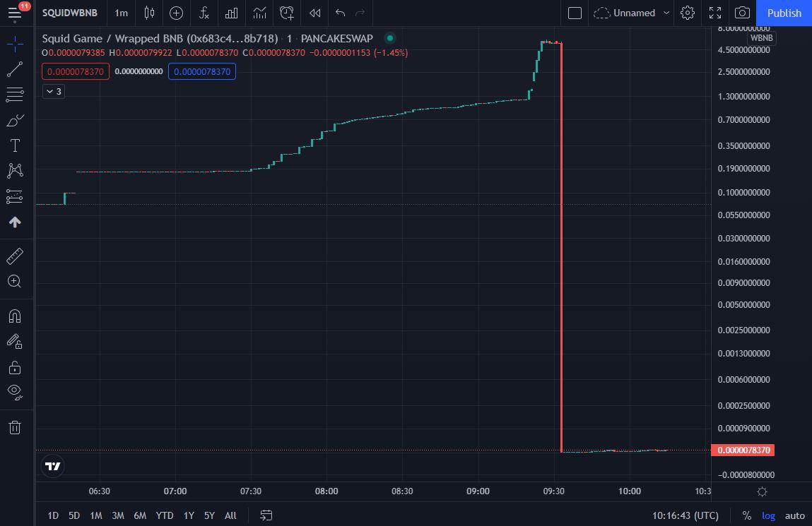812x526 pixels.
Task: Lock all drawing tools
Action: (x=16, y=366)
